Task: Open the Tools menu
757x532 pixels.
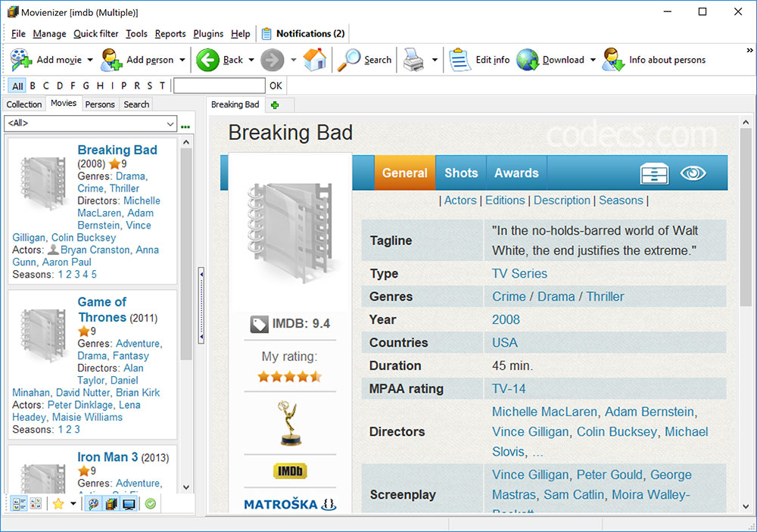Action: pyautogui.click(x=136, y=34)
